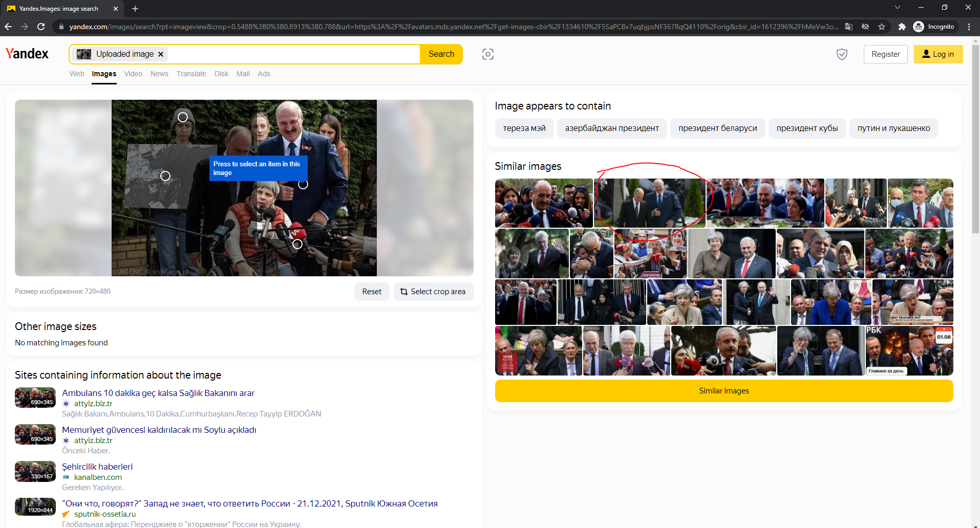
Task: Go back to previous page
Action: click(x=8, y=27)
